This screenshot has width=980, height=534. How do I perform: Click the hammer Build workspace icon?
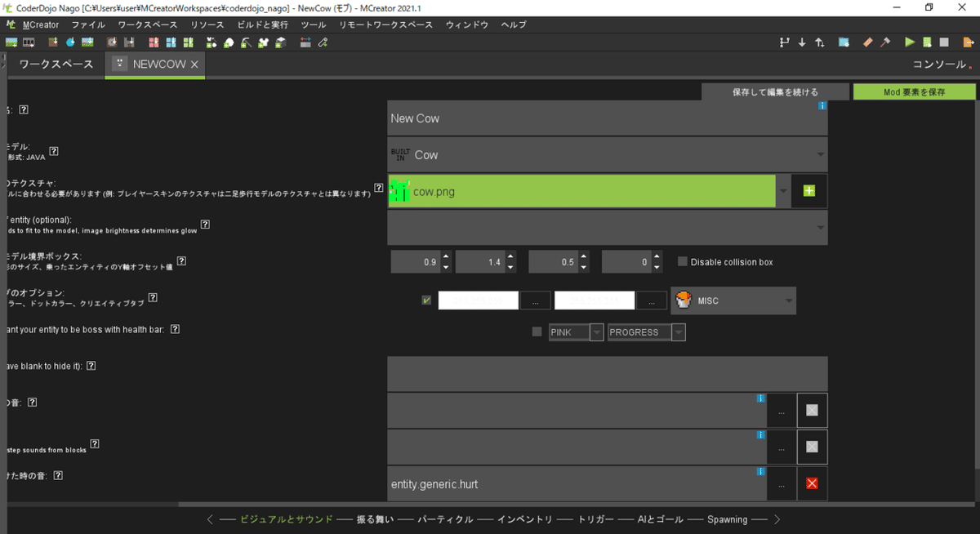pos(885,42)
